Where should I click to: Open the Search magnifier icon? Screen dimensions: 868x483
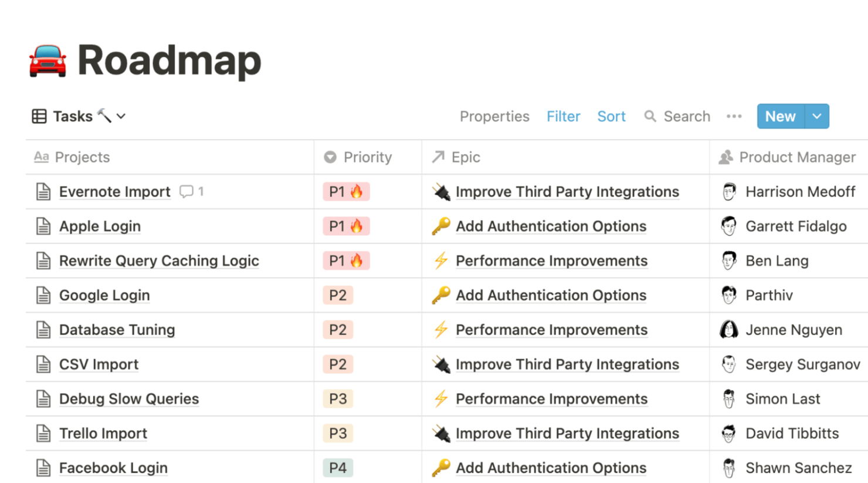click(x=650, y=116)
